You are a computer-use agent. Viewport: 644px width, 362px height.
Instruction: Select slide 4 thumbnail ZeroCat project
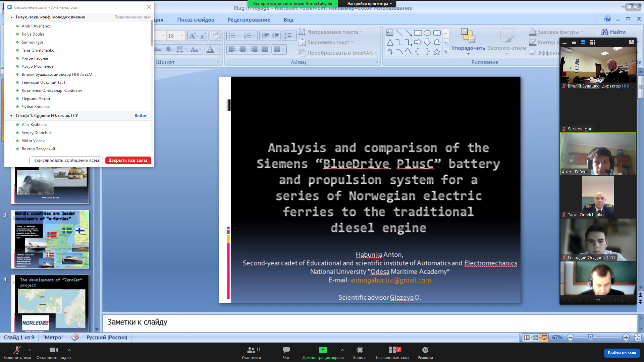click(50, 303)
